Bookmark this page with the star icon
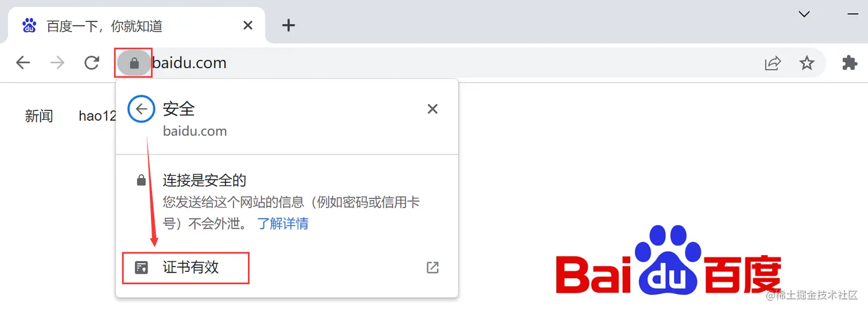The height and width of the screenshot is (311, 868). [807, 63]
